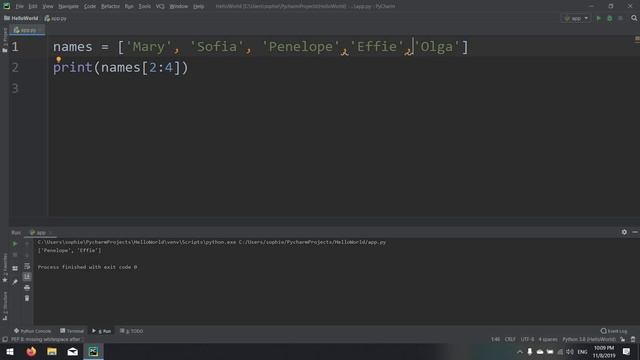Open the Navigate menu

click(68, 7)
